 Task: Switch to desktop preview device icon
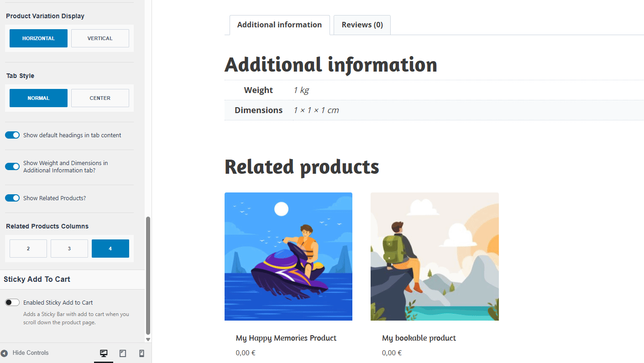coord(104,353)
